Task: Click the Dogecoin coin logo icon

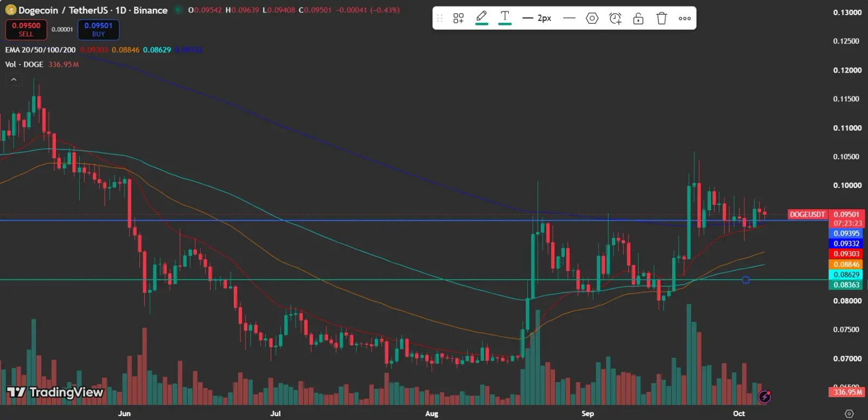Action: pyautogui.click(x=10, y=10)
